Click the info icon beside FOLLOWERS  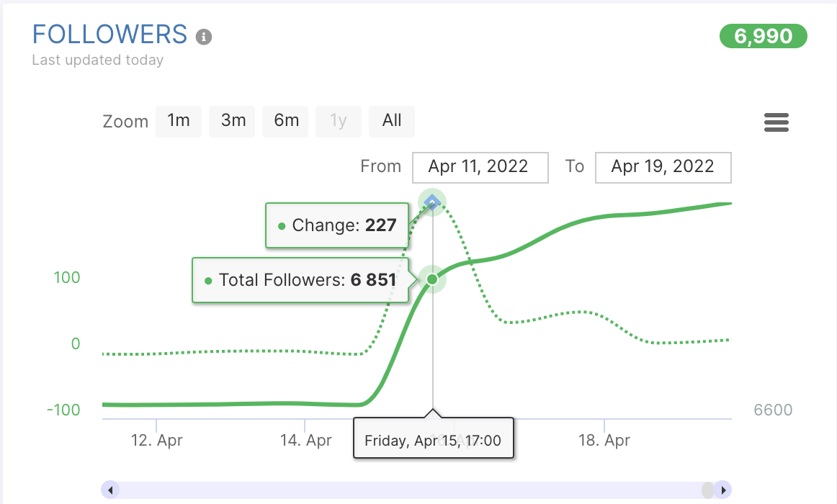[204, 37]
